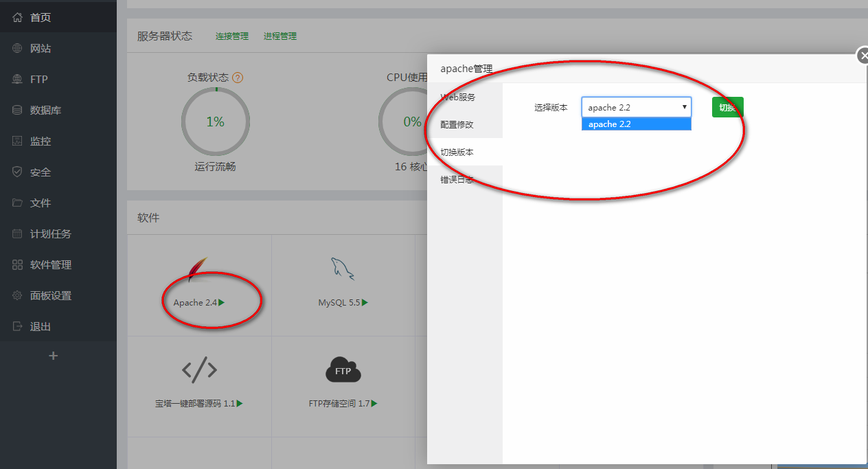The image size is (868, 469).
Task: Open 宝塔一键部署源码 1.1
Action: [195, 404]
